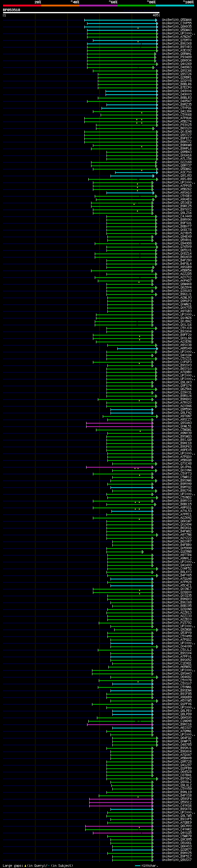
Task: Click the cyan alignment bar for UniRef100_A7VL53
Action: coord(132,511)
